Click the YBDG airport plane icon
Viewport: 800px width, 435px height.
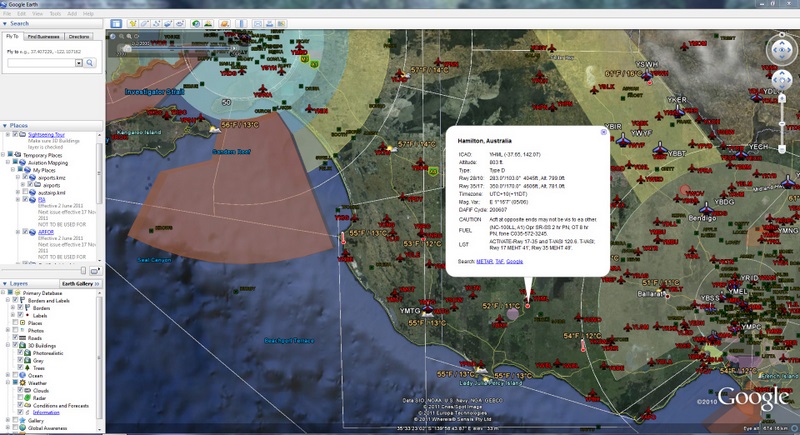point(706,209)
